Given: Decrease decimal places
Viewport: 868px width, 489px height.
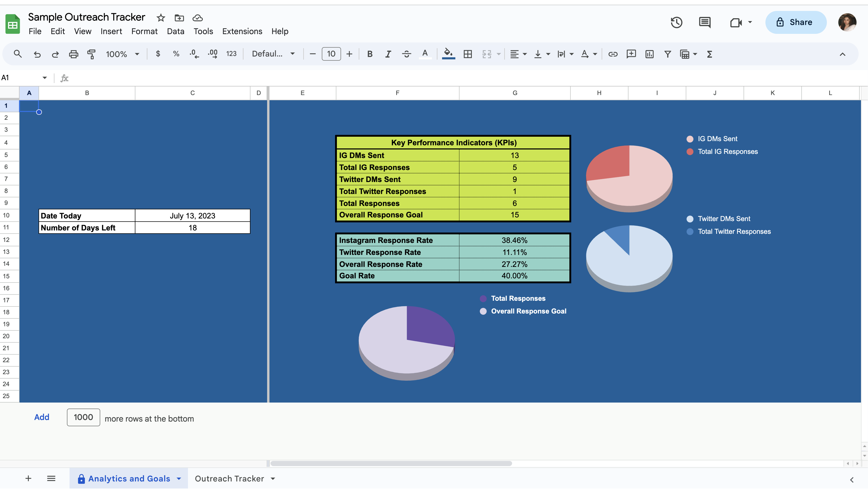Looking at the screenshot, I should tap(194, 54).
